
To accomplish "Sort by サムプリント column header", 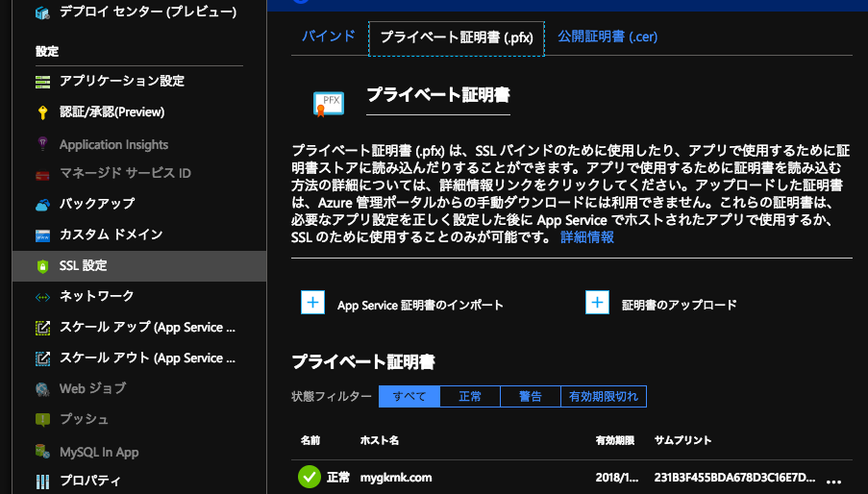I will (682, 440).
